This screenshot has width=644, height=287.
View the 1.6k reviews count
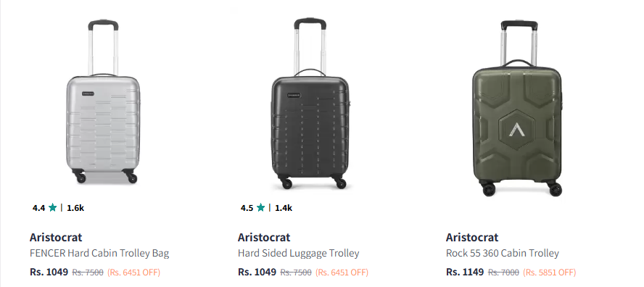[x=75, y=208]
